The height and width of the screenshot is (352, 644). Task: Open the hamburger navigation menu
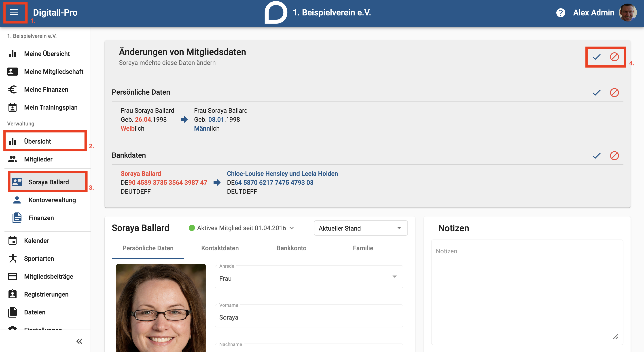(x=14, y=12)
